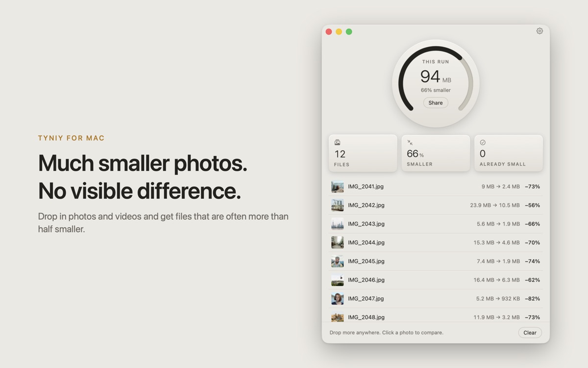Click the size text 7.4 MB → 1.9 MB
The width and height of the screenshot is (588, 368).
point(498,261)
